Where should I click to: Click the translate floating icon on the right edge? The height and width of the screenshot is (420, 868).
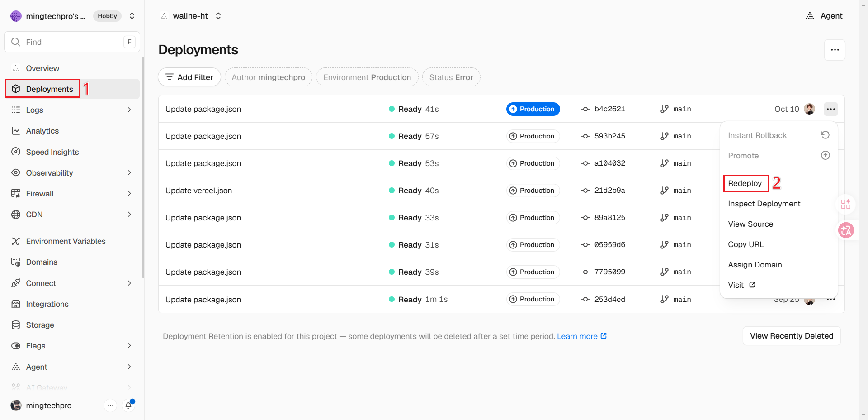(846, 230)
